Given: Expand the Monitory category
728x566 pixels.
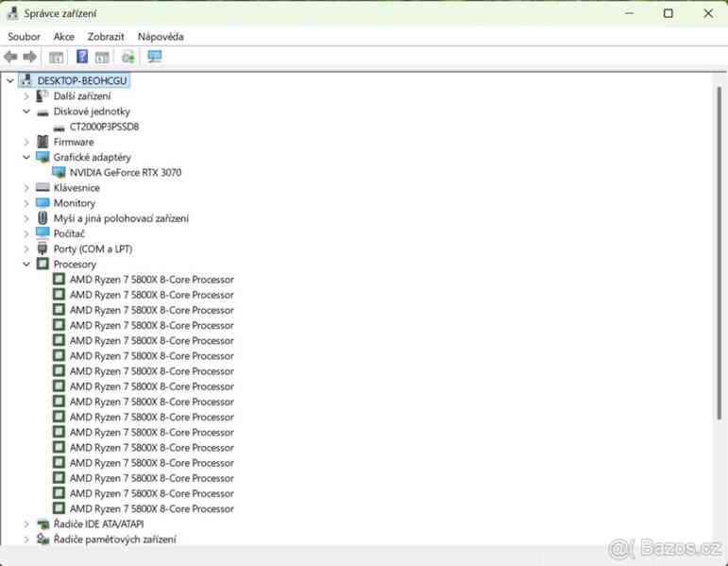Looking at the screenshot, I should coord(26,203).
